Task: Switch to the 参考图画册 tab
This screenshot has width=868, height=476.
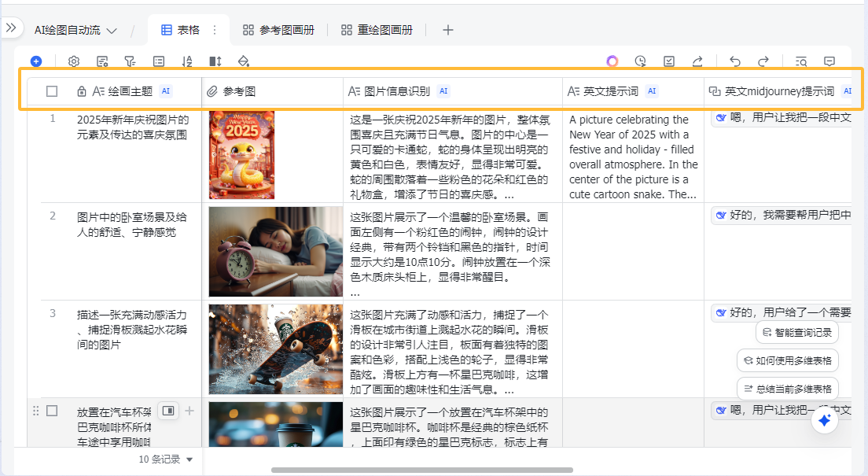Action: pyautogui.click(x=278, y=30)
